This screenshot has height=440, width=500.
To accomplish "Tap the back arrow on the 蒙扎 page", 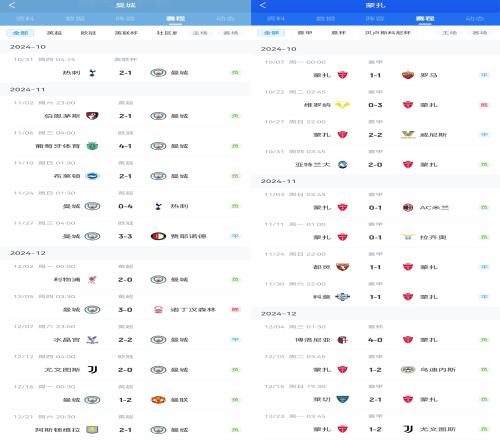I will (x=263, y=5).
